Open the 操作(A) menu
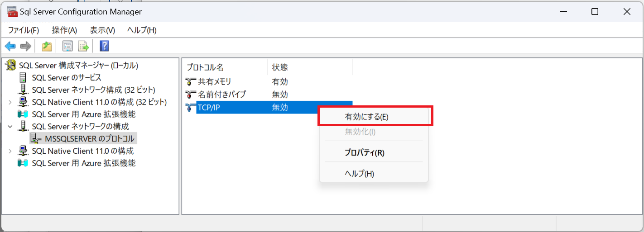The width and height of the screenshot is (644, 232). click(x=64, y=30)
